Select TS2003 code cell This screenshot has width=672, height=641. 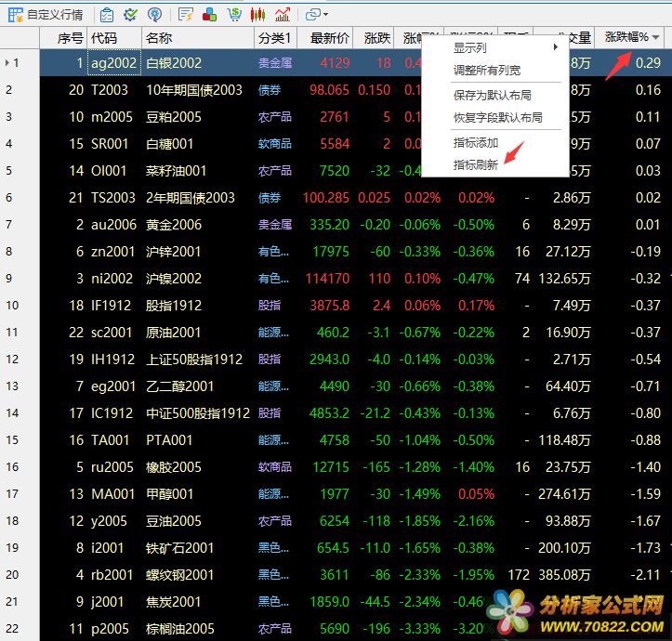tap(113, 198)
